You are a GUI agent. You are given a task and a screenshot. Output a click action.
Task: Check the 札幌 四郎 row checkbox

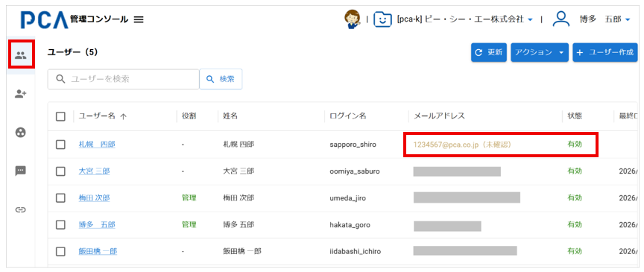61,145
